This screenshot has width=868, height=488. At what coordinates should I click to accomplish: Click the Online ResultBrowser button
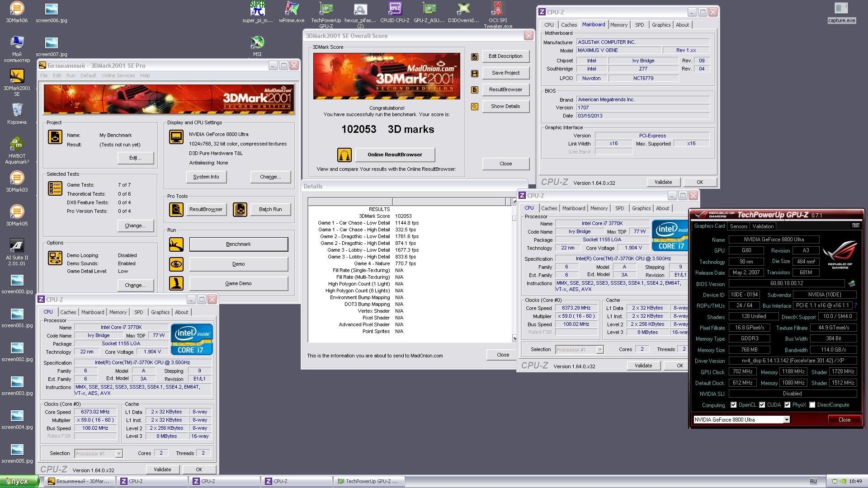click(395, 155)
